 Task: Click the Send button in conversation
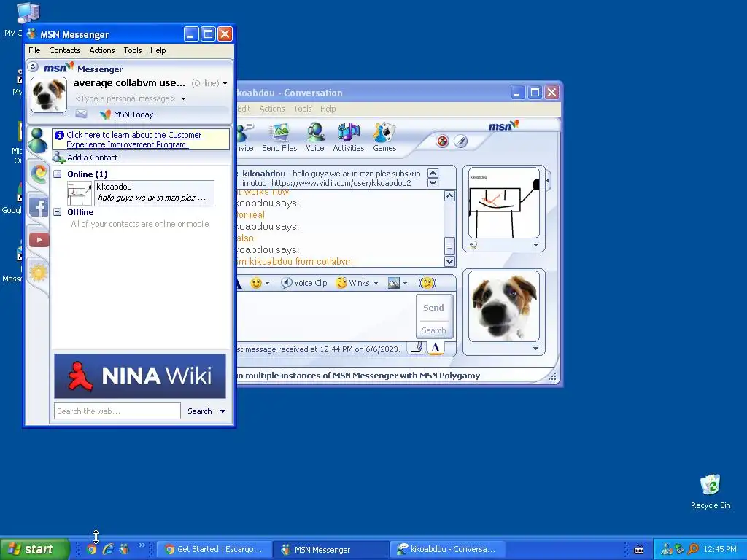pos(433,308)
